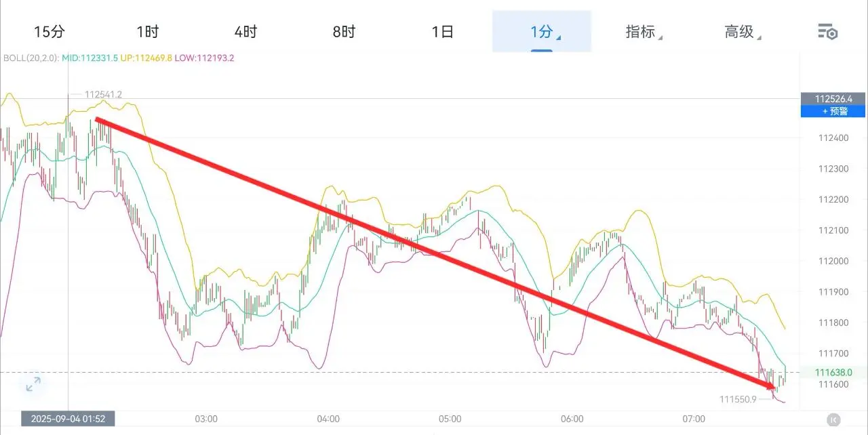Image resolution: width=868 pixels, height=435 pixels.
Task: Select the 1时 timeframe tab
Action: (x=147, y=31)
